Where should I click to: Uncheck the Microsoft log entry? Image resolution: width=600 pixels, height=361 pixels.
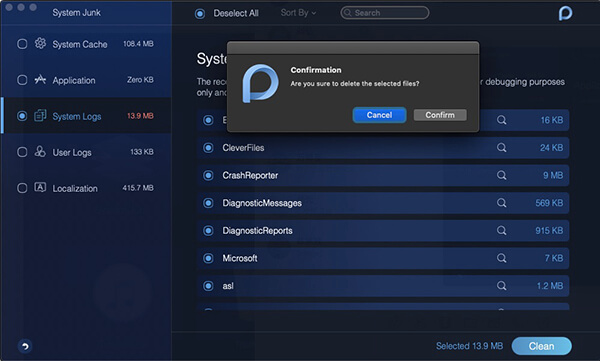point(208,258)
